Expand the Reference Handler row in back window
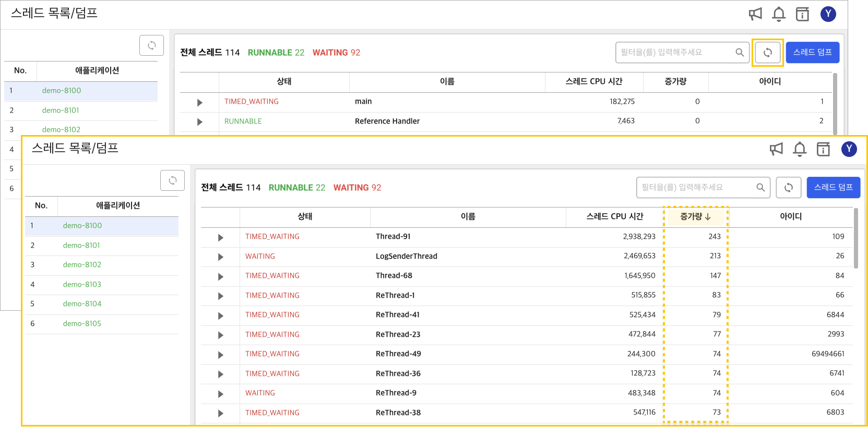The height and width of the screenshot is (427, 868). [x=200, y=122]
